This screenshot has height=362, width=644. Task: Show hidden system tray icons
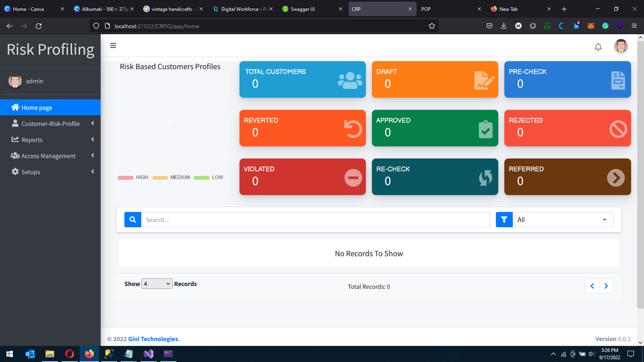pyautogui.click(x=553, y=354)
